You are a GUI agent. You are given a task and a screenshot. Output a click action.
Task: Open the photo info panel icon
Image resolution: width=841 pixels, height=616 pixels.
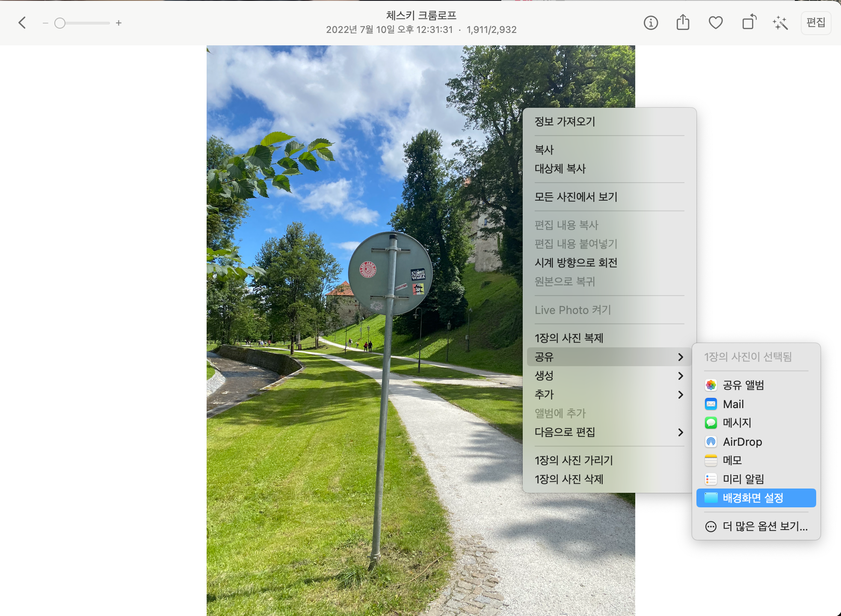tap(651, 23)
